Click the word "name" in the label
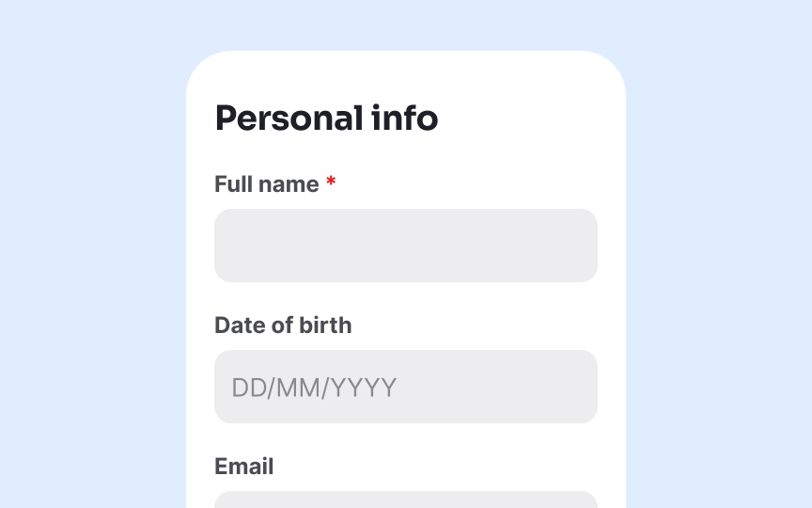 point(289,184)
